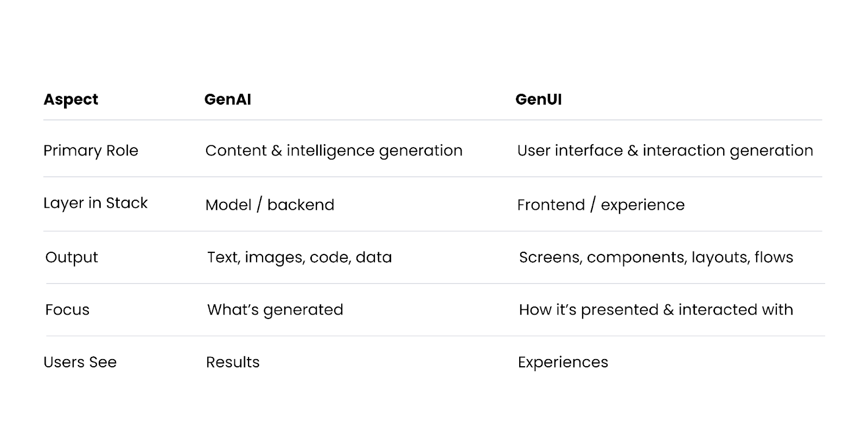Select the Focus row label
Screen dimensions: 868x434
click(x=67, y=310)
